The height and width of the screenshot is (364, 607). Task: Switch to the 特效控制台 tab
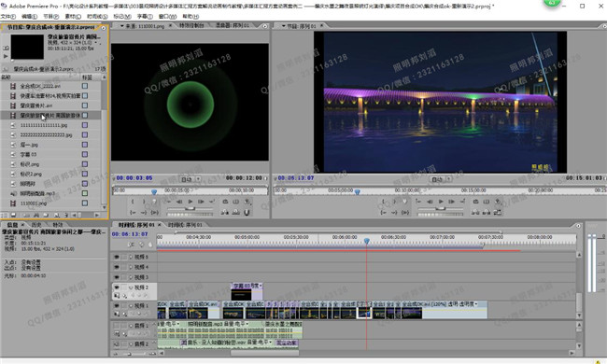click(191, 25)
